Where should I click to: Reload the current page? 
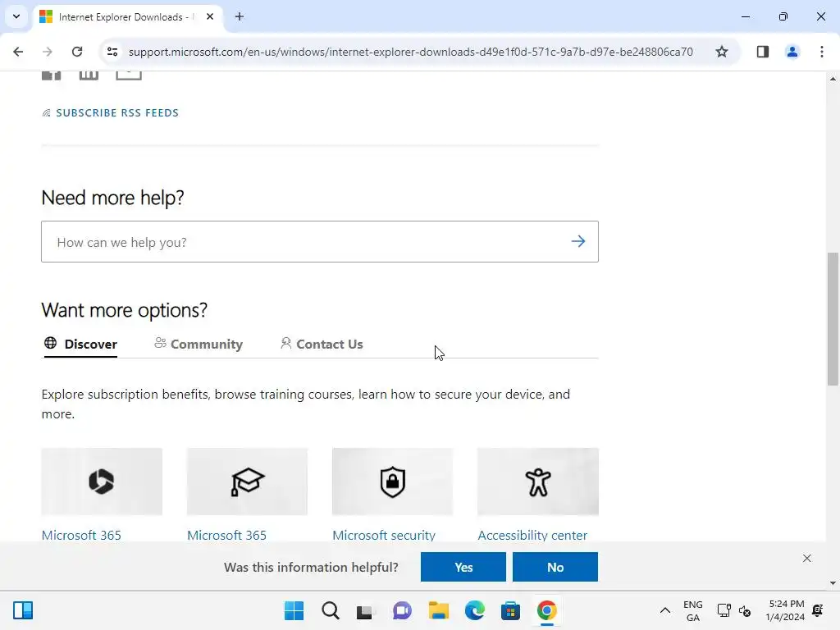(77, 52)
